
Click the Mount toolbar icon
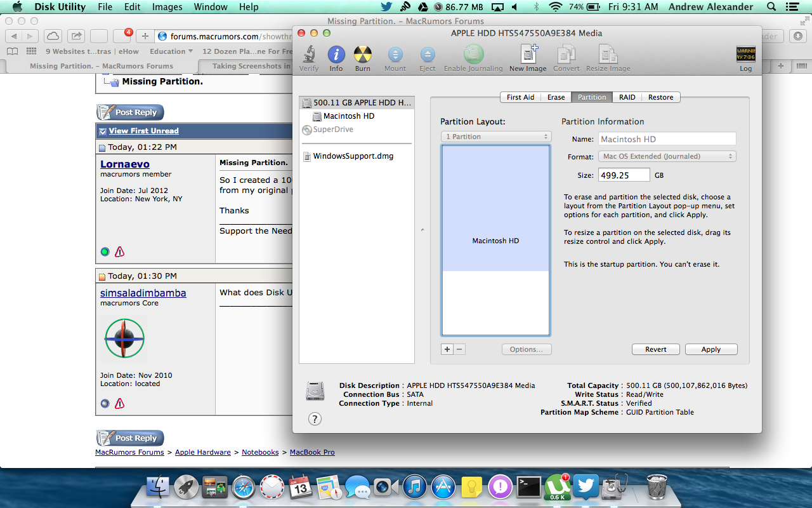coord(395,55)
